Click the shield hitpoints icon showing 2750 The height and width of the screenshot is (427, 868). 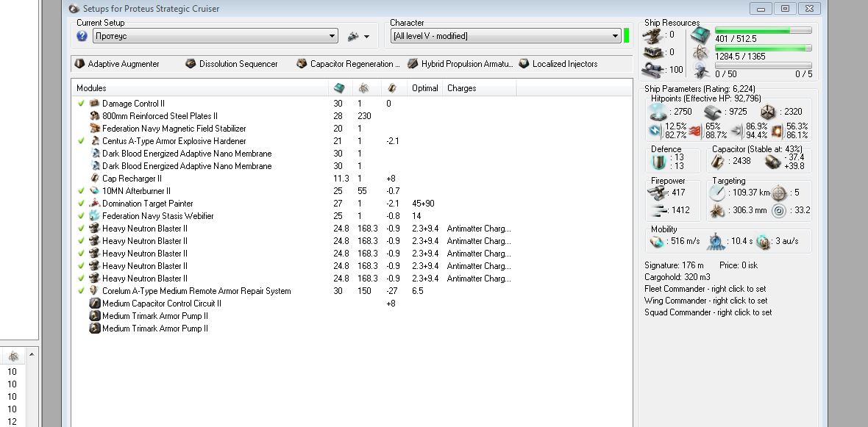coord(658,112)
